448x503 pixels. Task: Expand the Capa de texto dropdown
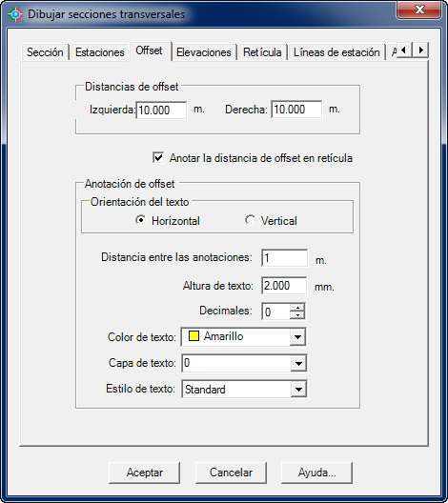(x=298, y=364)
